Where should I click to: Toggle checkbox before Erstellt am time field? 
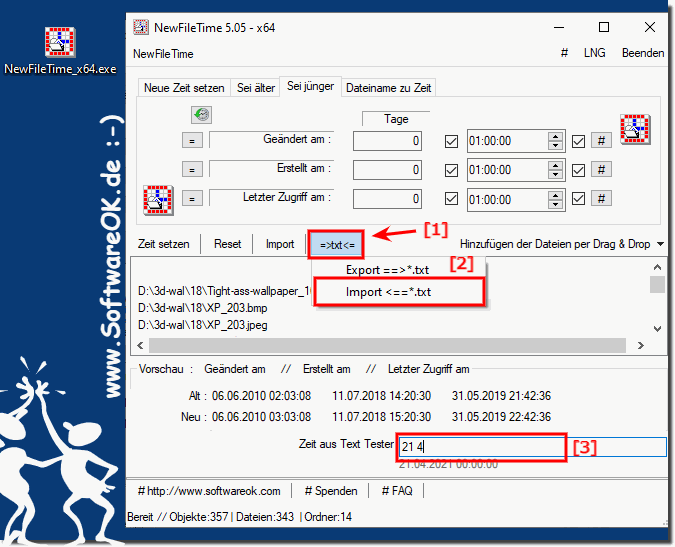(451, 170)
